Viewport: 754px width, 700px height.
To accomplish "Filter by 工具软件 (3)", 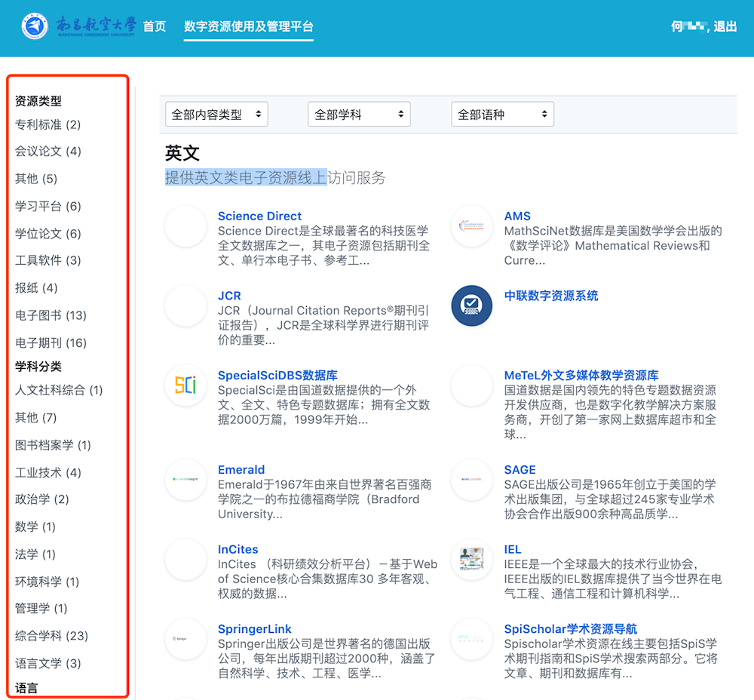I will point(48,260).
